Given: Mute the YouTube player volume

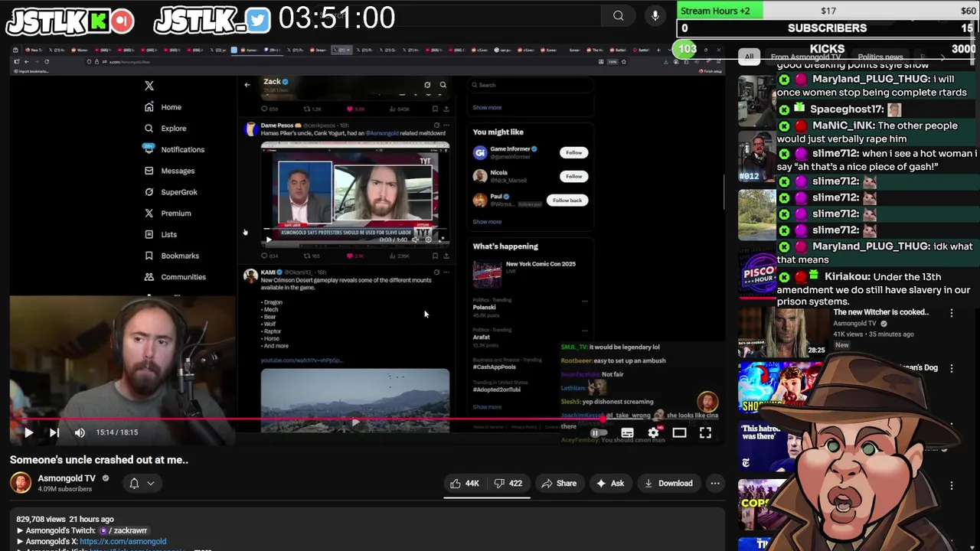Looking at the screenshot, I should click(80, 432).
